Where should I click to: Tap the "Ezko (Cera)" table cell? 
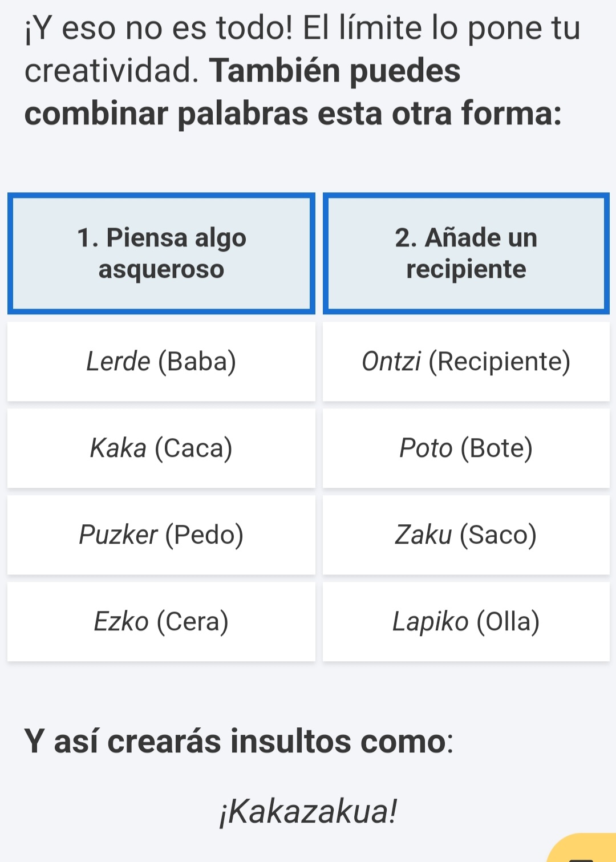click(161, 622)
